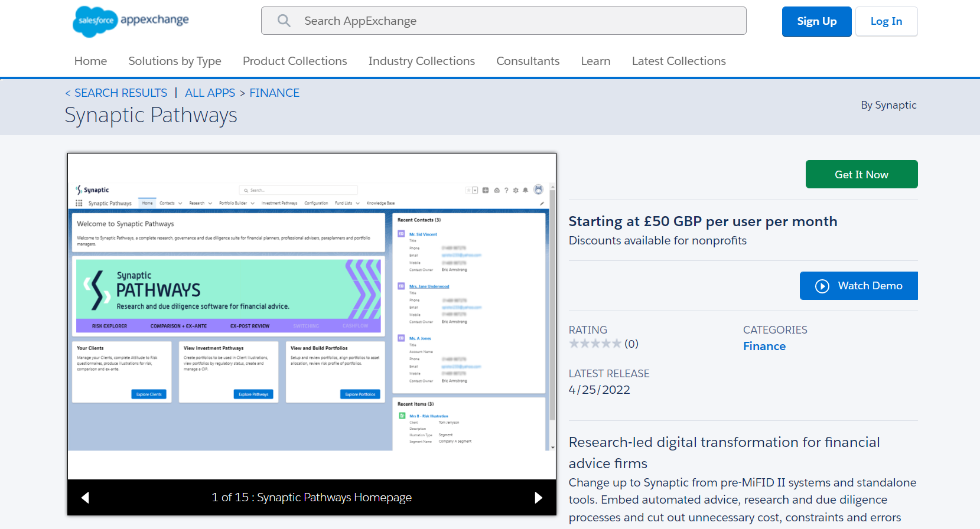The image size is (980, 529).
Task: Open Industry Collections menu
Action: point(422,61)
